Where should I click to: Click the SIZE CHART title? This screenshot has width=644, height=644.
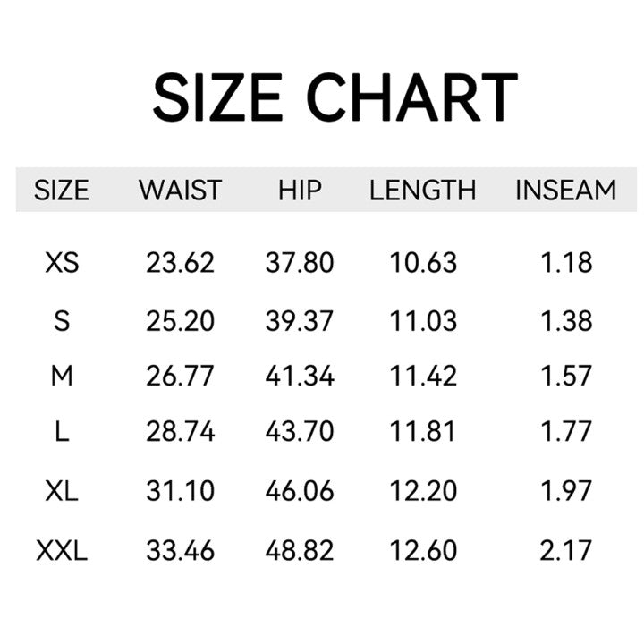335,97
